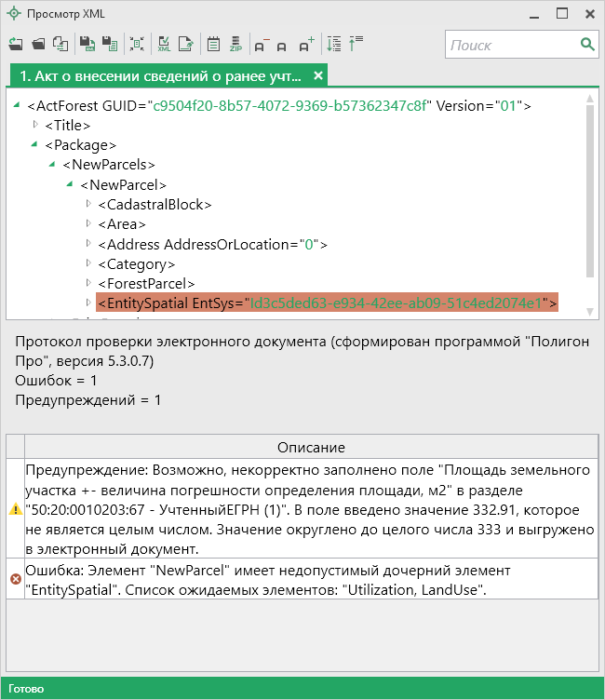The width and height of the screenshot is (605, 700).
Task: Collapse the NewParcels node
Action: click(54, 164)
